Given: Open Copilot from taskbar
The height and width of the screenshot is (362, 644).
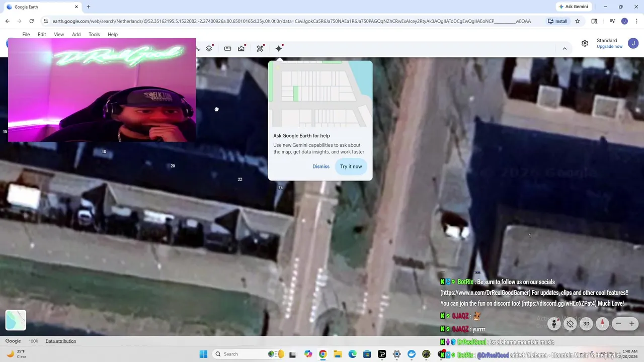Looking at the screenshot, I should [x=308, y=354].
